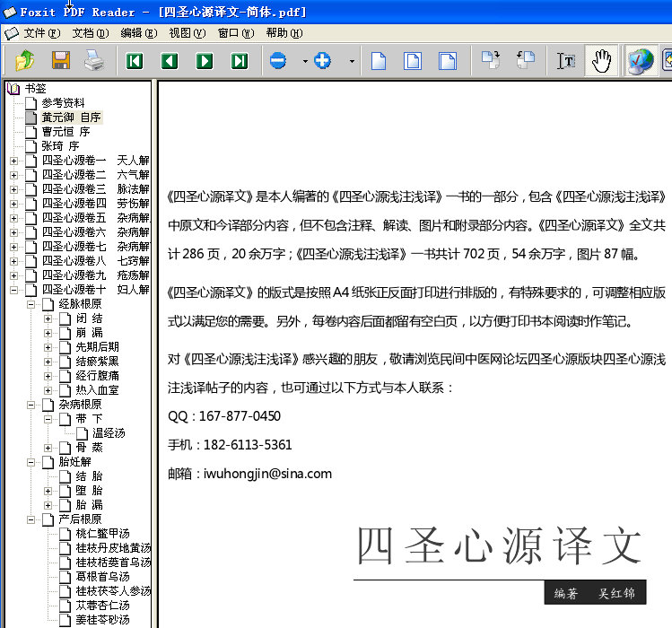Select the Hand tool
Viewport: 672px width, 628px height.
click(602, 61)
